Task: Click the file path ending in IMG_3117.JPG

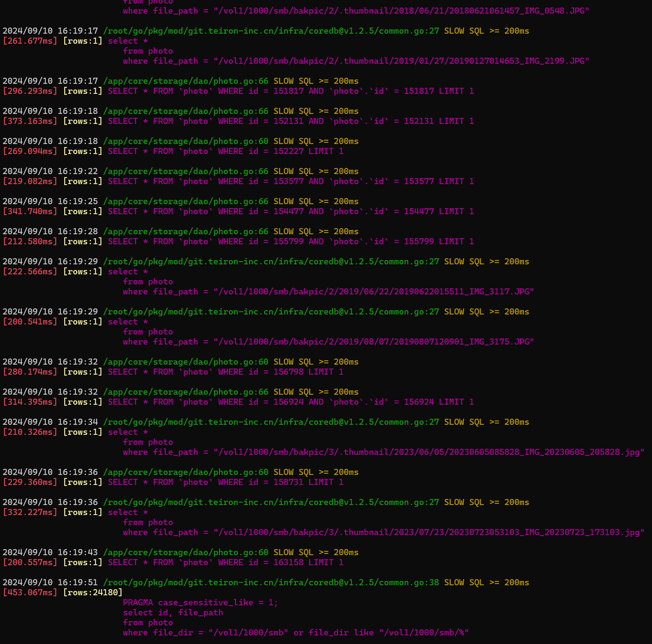Action: coord(373,292)
